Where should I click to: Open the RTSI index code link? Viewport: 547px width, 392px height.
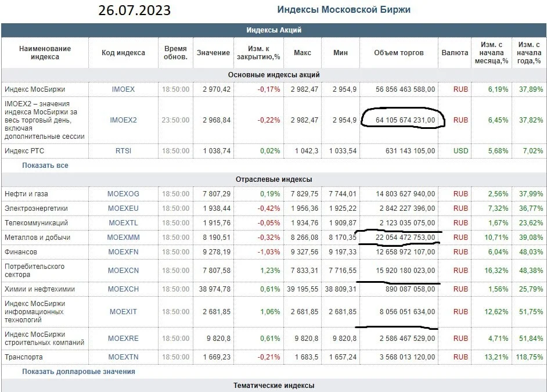tap(123, 150)
